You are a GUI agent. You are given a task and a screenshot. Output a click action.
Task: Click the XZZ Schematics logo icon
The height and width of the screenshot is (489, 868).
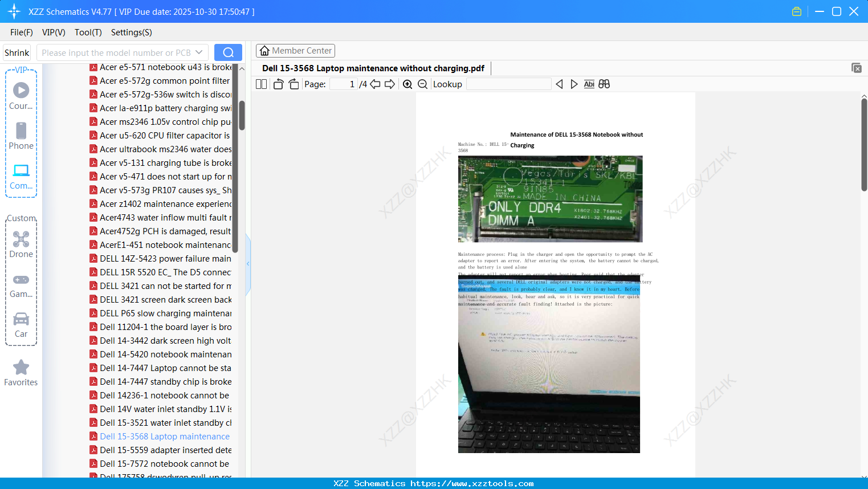(x=14, y=11)
